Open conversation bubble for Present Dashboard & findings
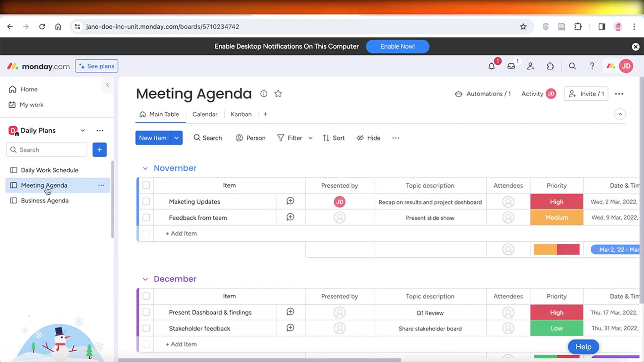Viewport: 644px width, 362px height. point(290,312)
